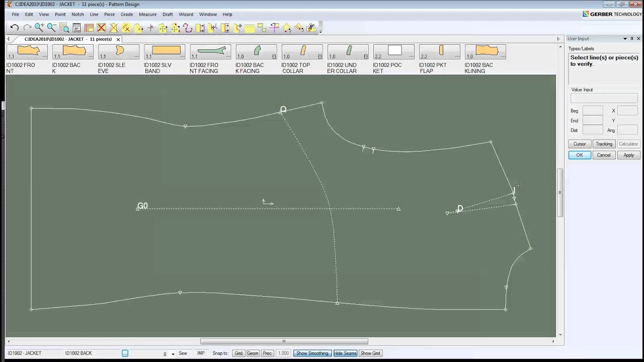This screenshot has height=362, width=644.
Task: Click the magnifier-over-piece zoom icon
Action: coord(64,28)
